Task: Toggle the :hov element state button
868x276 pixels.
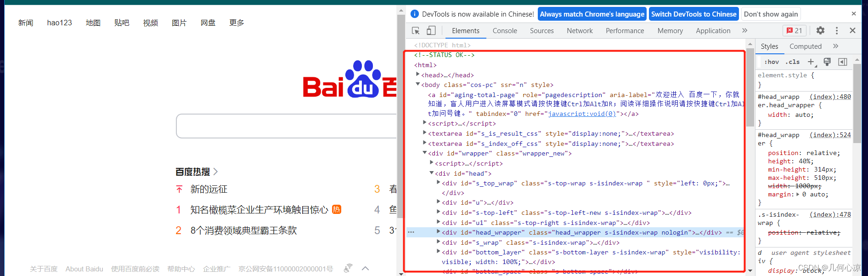Action: pos(772,62)
